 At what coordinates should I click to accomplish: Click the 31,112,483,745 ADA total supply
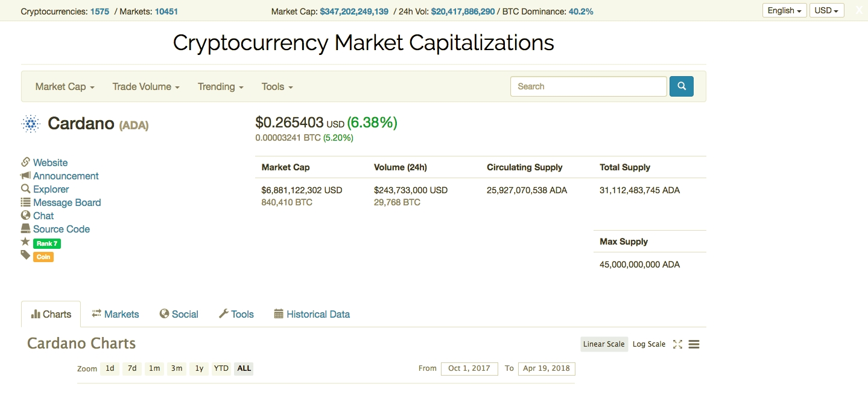(640, 190)
